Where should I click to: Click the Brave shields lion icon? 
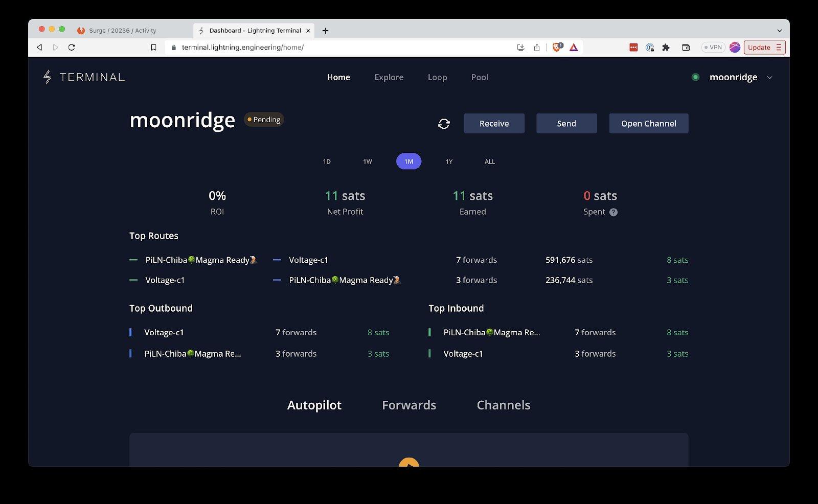pyautogui.click(x=557, y=48)
